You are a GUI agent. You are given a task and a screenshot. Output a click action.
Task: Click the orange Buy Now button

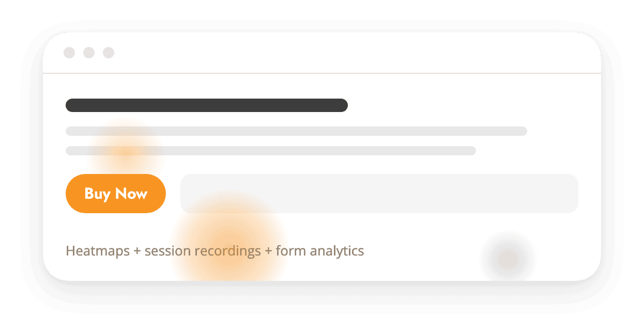click(116, 194)
